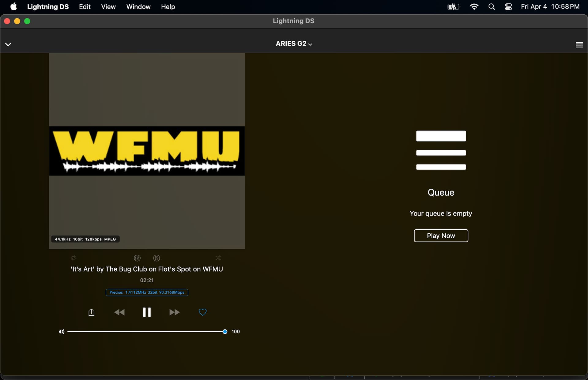This screenshot has height=380, width=588.
Task: Open the Window menu
Action: click(x=138, y=7)
